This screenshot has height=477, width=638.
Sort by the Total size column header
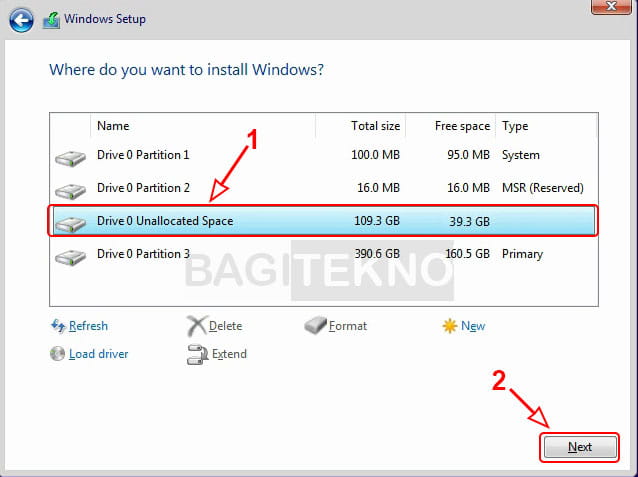coord(361,126)
